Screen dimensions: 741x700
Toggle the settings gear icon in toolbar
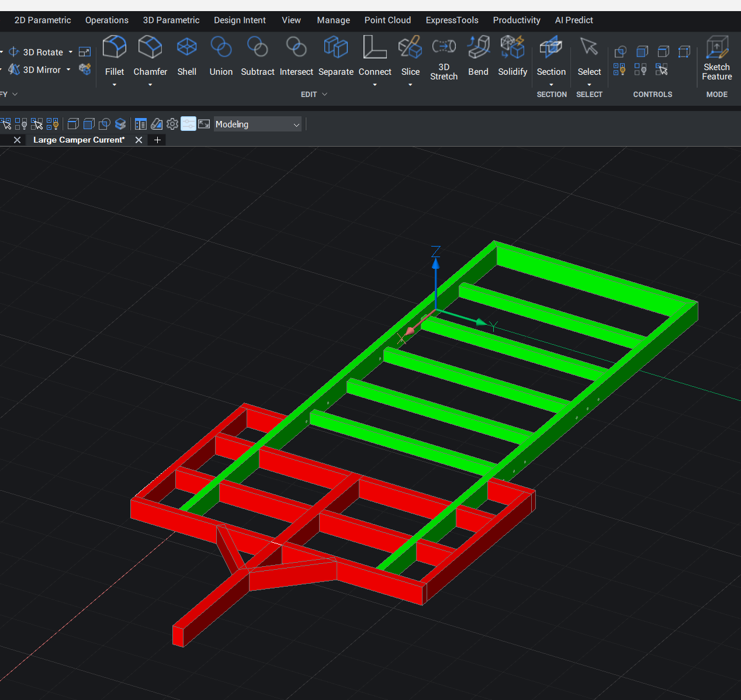coord(172,124)
